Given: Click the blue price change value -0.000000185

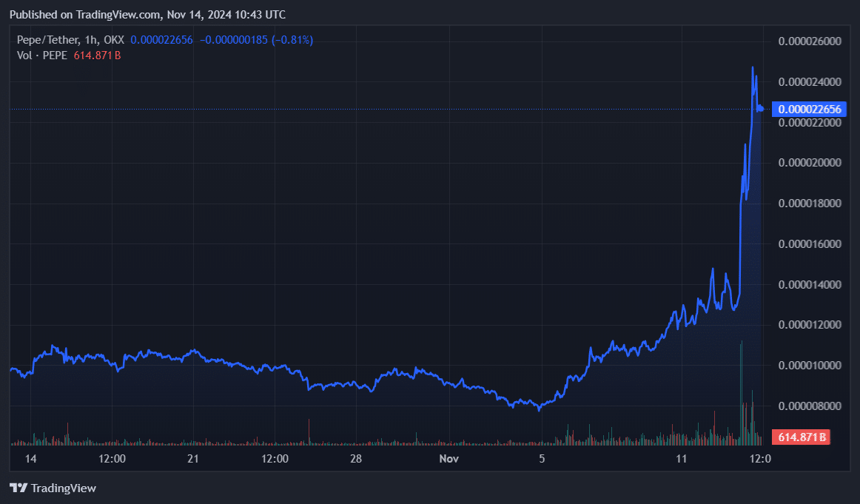Looking at the screenshot, I should point(234,40).
